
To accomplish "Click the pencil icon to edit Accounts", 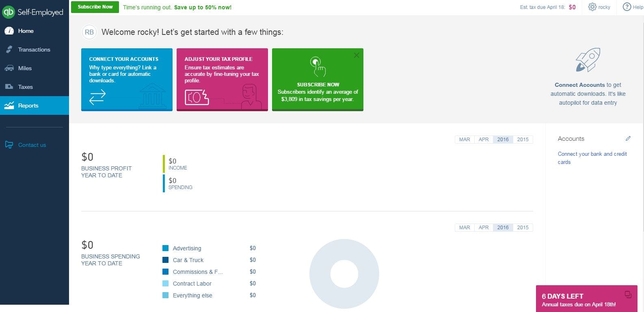I will pyautogui.click(x=628, y=139).
